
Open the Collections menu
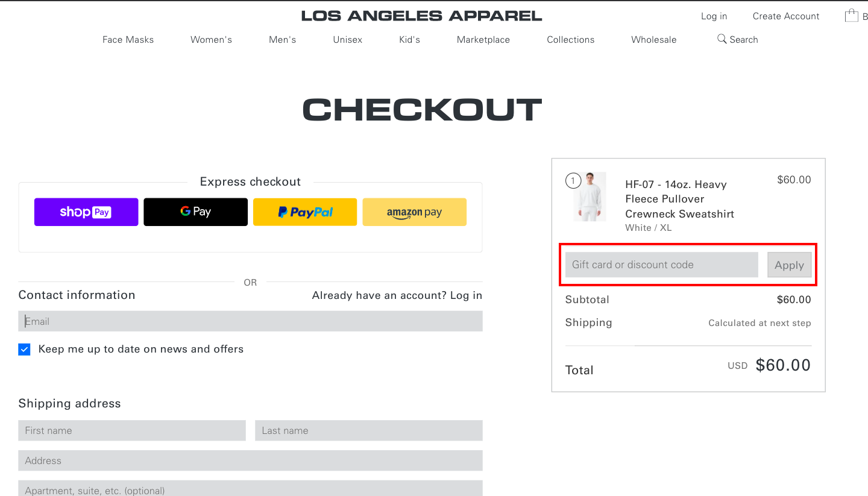pyautogui.click(x=571, y=40)
